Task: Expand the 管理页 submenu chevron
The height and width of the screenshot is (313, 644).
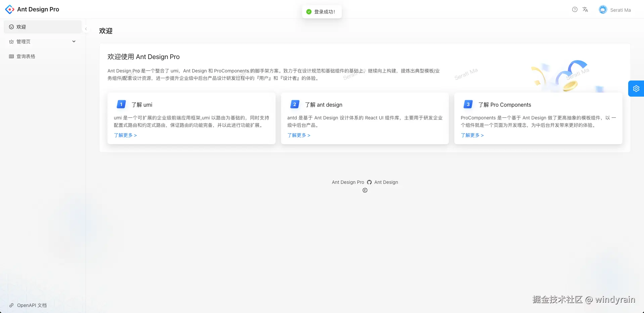Action: [74, 42]
